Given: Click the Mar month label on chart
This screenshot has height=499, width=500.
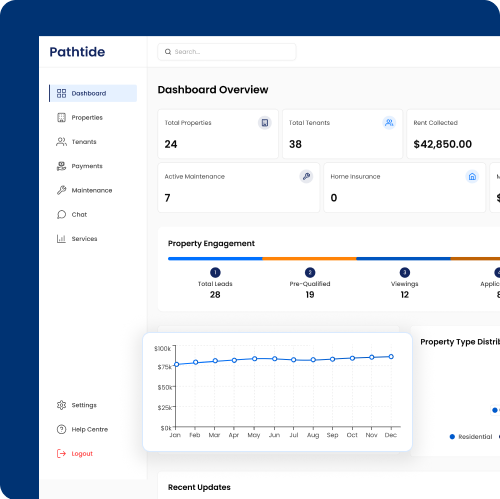Looking at the screenshot, I should [x=214, y=435].
